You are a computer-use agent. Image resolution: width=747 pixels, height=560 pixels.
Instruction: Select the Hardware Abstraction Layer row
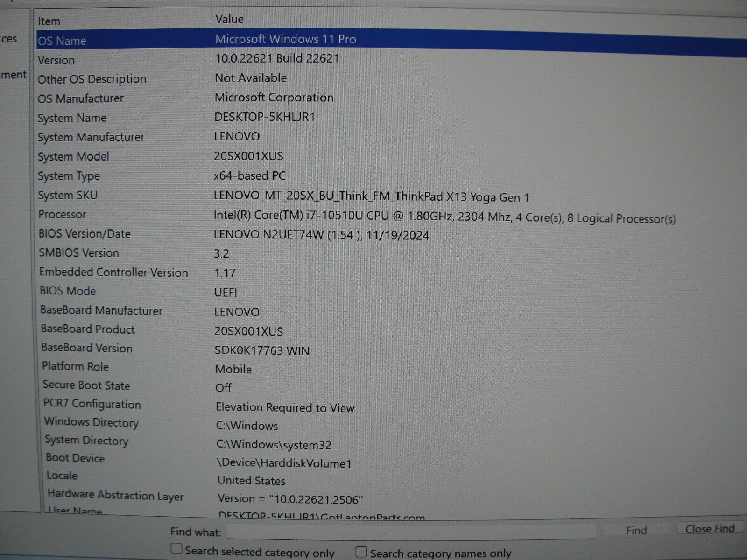(115, 495)
